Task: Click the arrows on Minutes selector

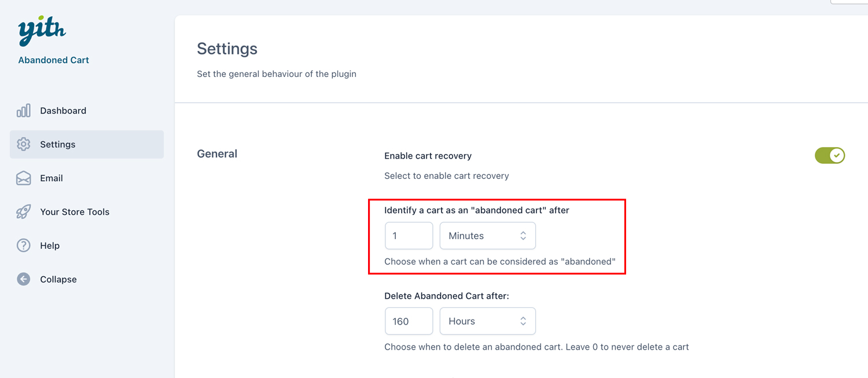Action: click(523, 236)
